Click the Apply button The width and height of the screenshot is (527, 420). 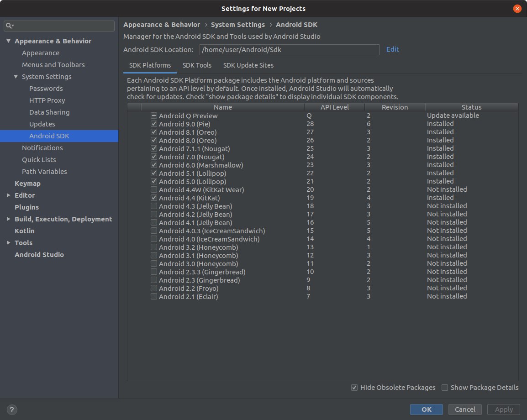point(504,409)
